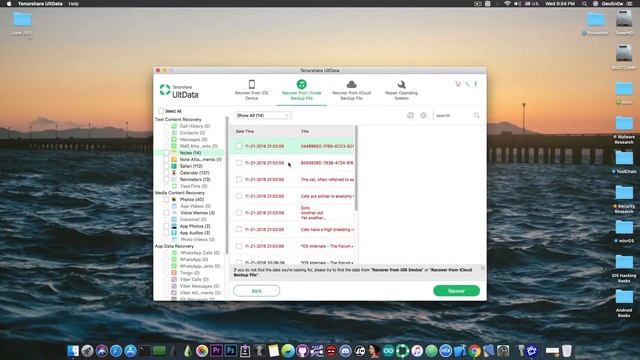Viewport: 640px width, 360px height.
Task: Open Trash in the Dock
Action: click(567, 351)
